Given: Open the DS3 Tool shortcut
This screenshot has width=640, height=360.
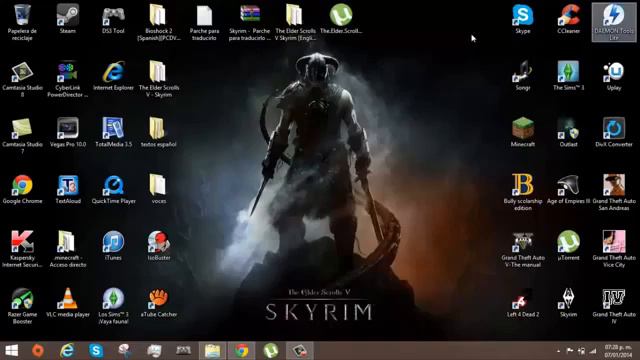Looking at the screenshot, I should [x=113, y=19].
